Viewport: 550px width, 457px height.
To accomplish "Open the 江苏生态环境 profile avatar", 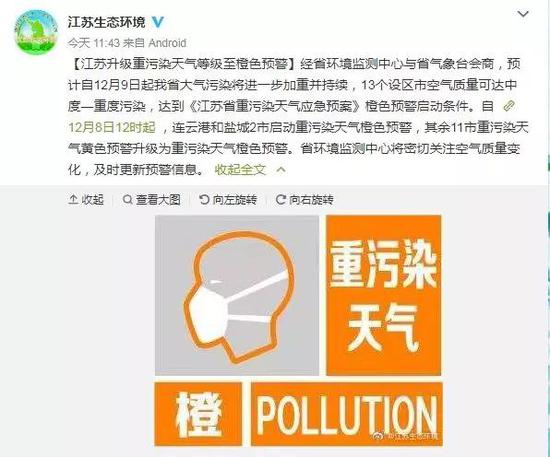I will pos(36,32).
